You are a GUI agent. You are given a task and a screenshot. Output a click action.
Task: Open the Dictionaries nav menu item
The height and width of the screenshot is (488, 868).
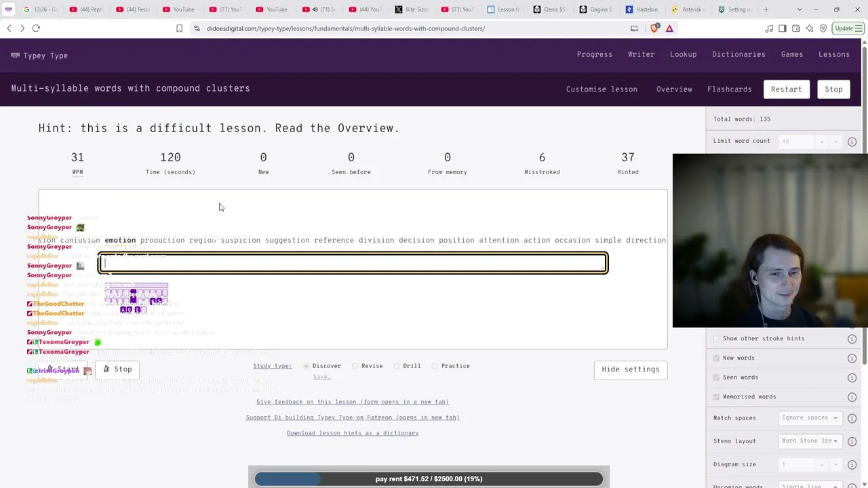(x=738, y=55)
